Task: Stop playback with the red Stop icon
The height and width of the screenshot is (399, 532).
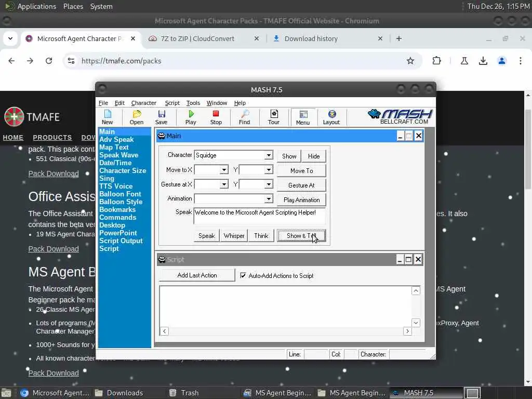Action: tap(216, 117)
